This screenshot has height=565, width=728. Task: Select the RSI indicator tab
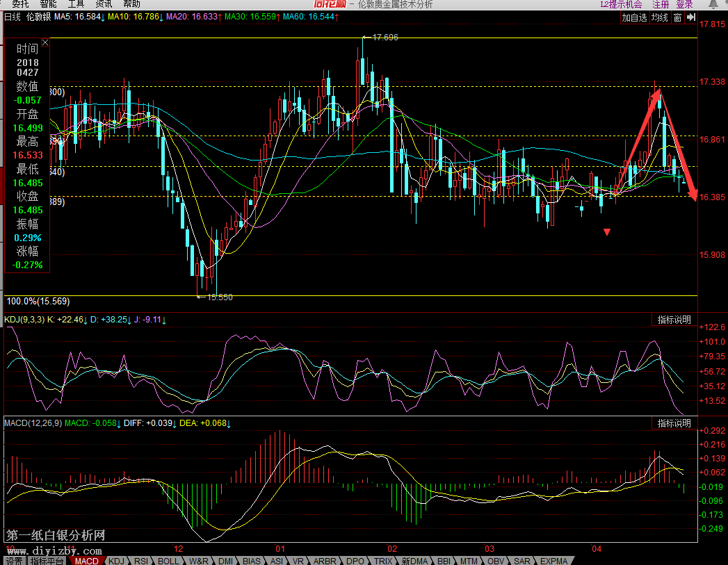(141, 561)
